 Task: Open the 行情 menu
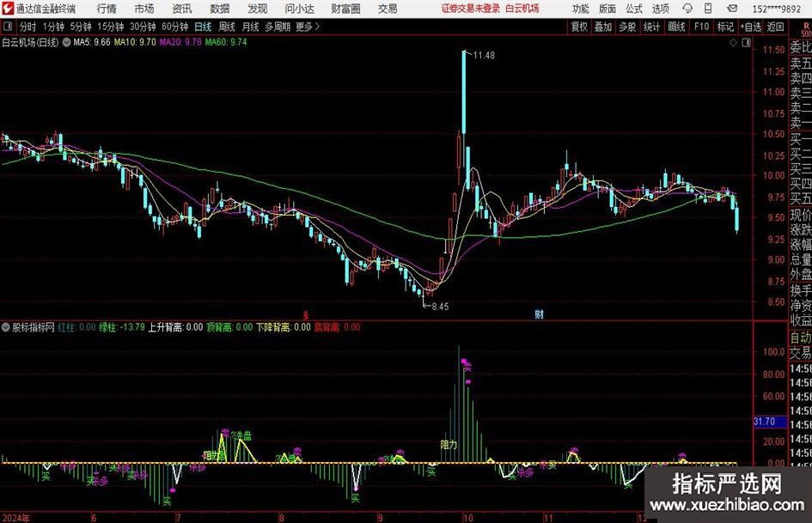pos(107,9)
